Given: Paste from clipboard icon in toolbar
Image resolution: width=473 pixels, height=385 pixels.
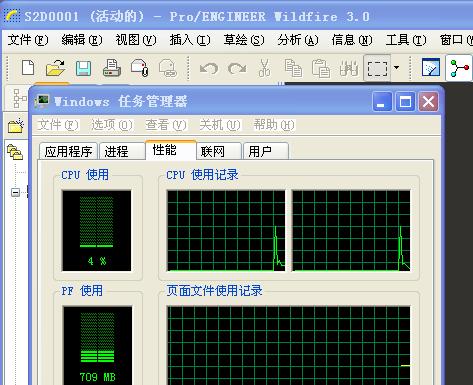Looking at the screenshot, I should coord(321,68).
